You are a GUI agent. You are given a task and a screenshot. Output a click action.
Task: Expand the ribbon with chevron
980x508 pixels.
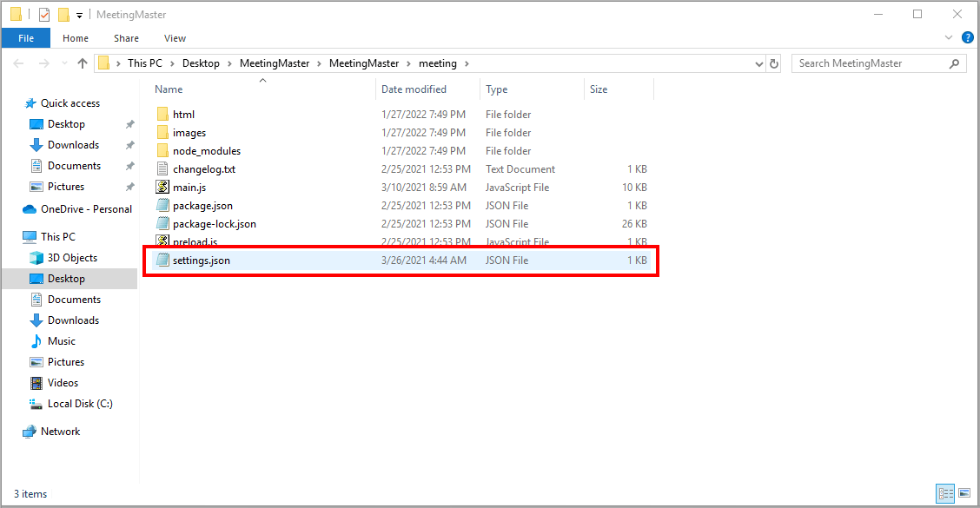pos(949,38)
